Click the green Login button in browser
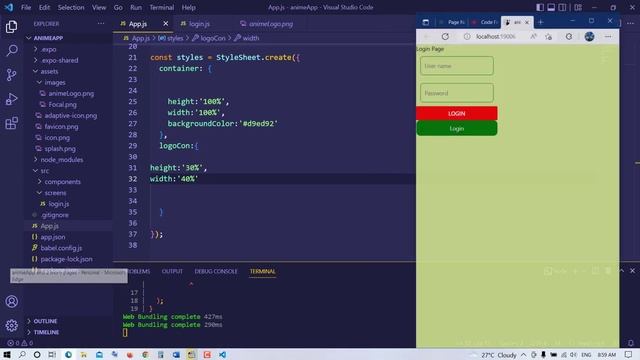This screenshot has width=640, height=360. pos(457,128)
